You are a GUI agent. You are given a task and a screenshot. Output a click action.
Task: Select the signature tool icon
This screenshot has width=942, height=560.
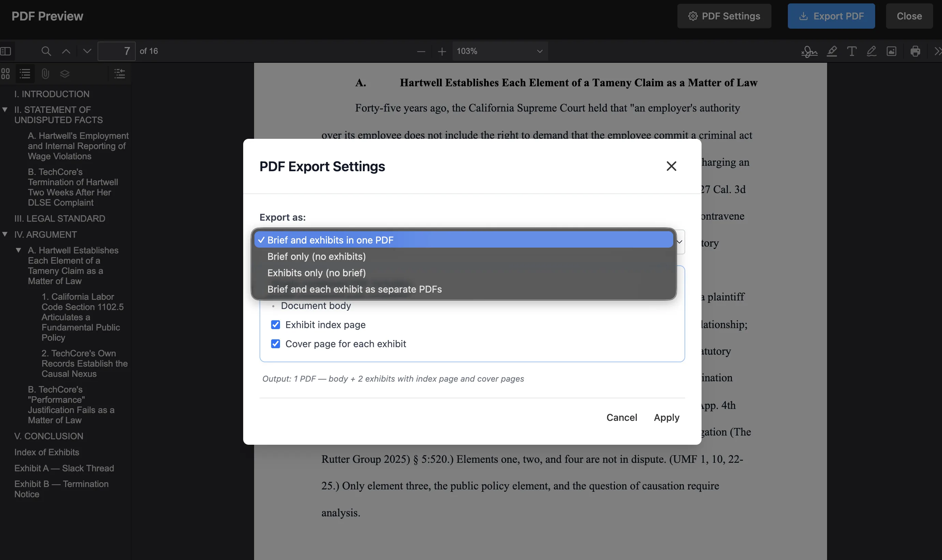(809, 51)
